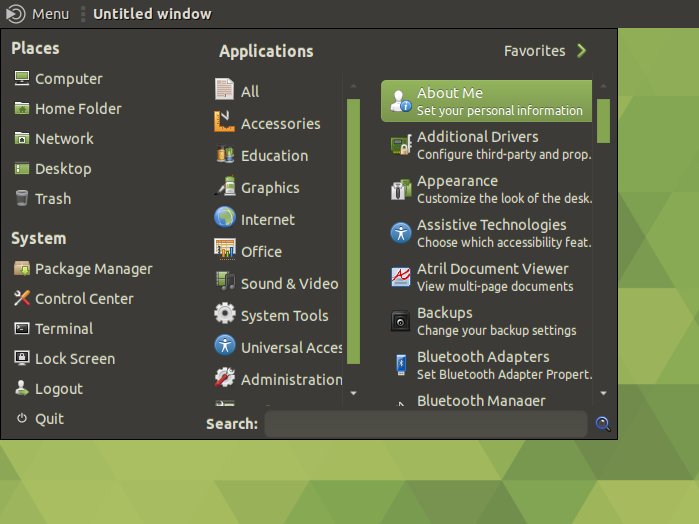Image resolution: width=699 pixels, height=524 pixels.
Task: Click the applications list scrollbar thumb
Action: tap(603, 121)
